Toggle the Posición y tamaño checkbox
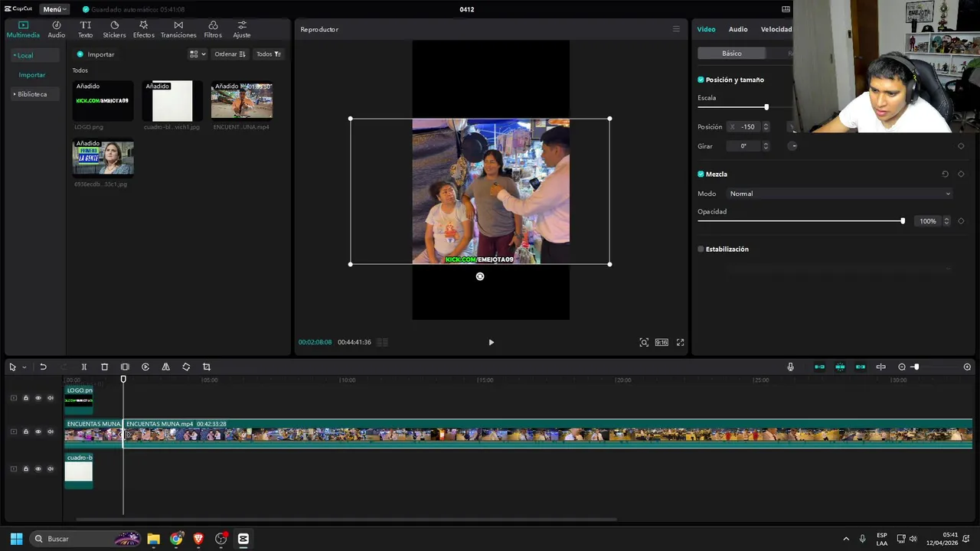Screen dimensions: 980x551 point(701,80)
